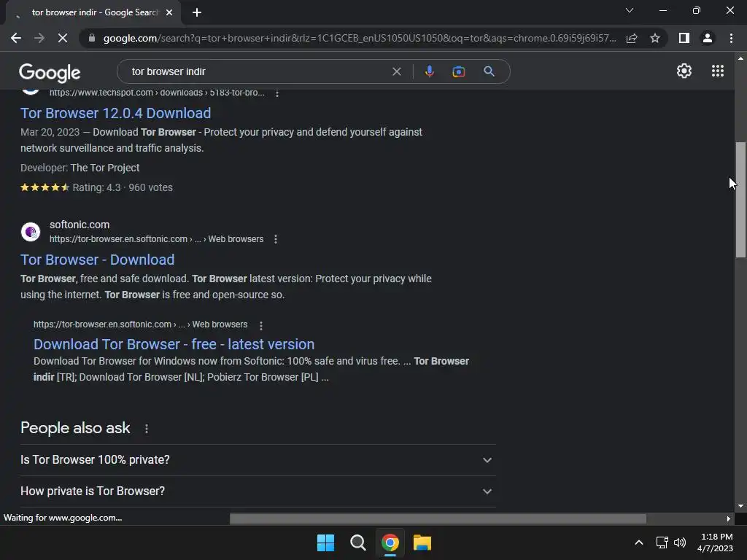The width and height of the screenshot is (747, 560).
Task: Share this page from the address bar
Action: [x=632, y=38]
